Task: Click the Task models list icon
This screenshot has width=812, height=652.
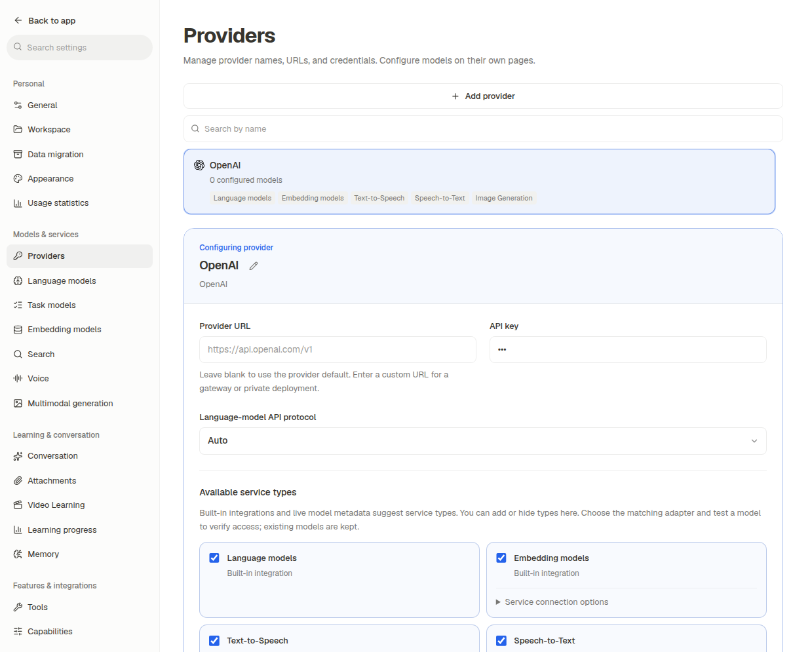Action: coord(18,305)
